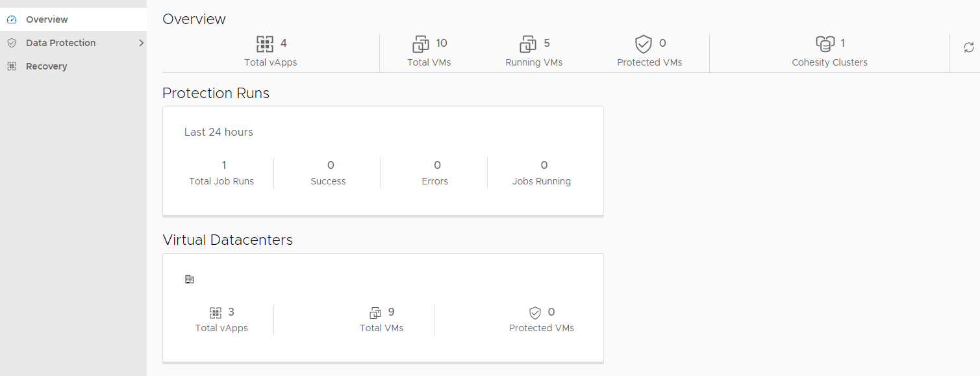Click the Overview gauge icon in sidebar
This screenshot has height=376, width=980.
pyautogui.click(x=12, y=19)
